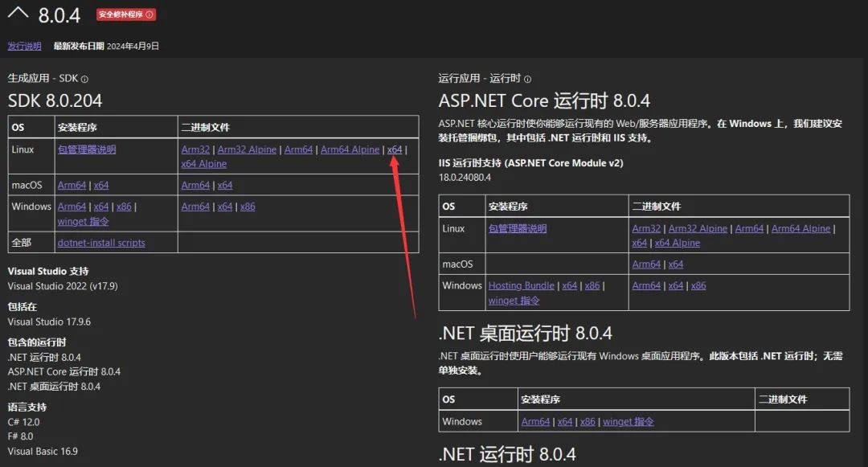This screenshot has height=467, width=868.
Task: Download SDK Linux Arm64 binary
Action: tap(298, 150)
